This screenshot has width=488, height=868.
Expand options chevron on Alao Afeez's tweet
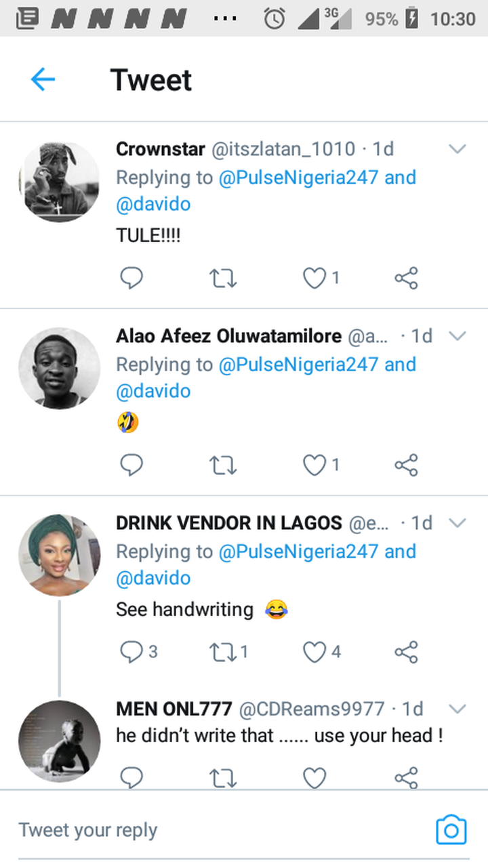[x=458, y=336]
